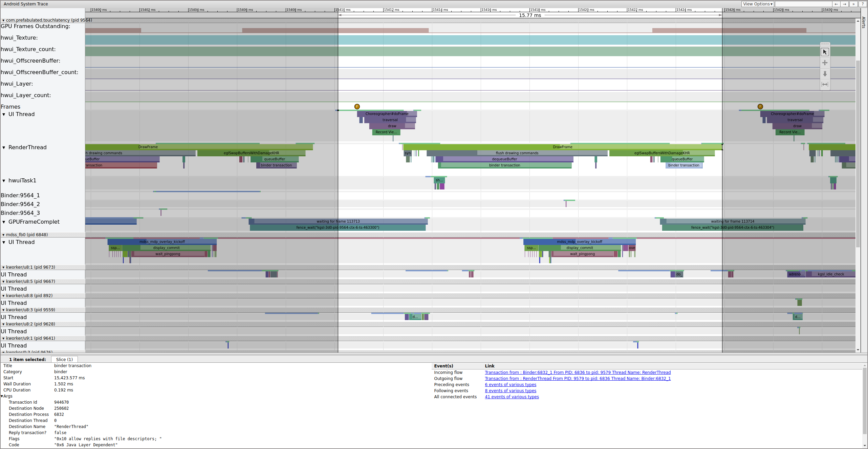Follow the 6 events of various types link
868x449 pixels.
click(x=511, y=385)
